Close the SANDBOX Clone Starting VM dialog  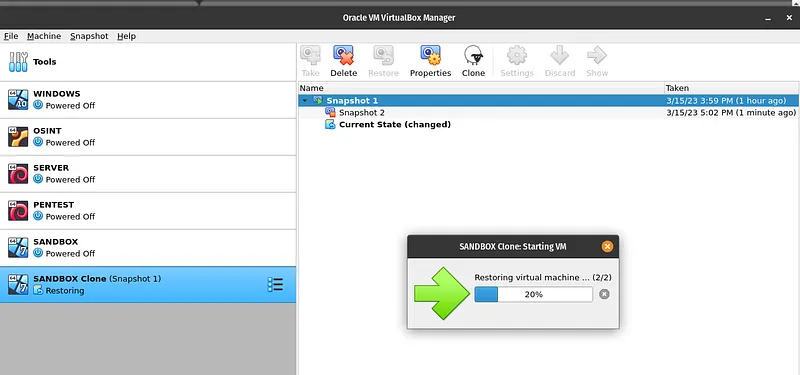607,246
